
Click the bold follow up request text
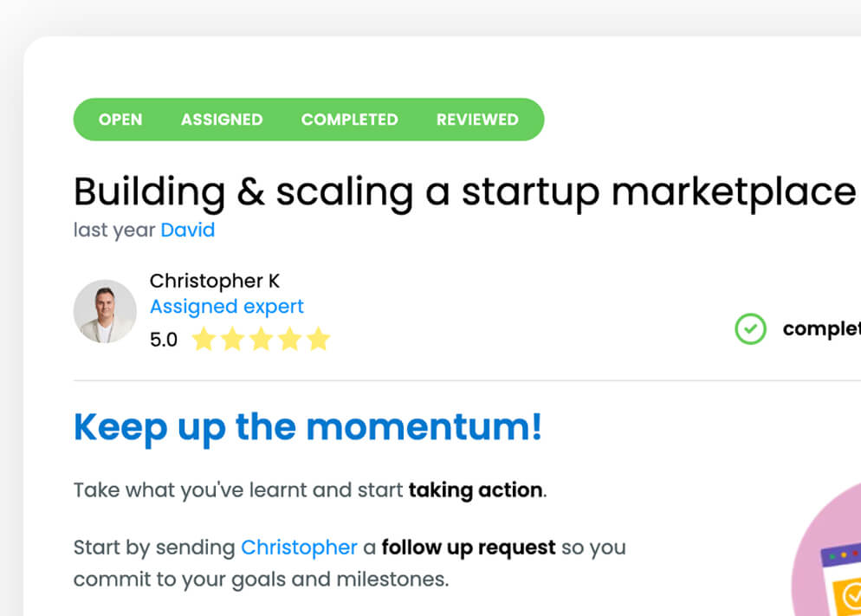469,548
